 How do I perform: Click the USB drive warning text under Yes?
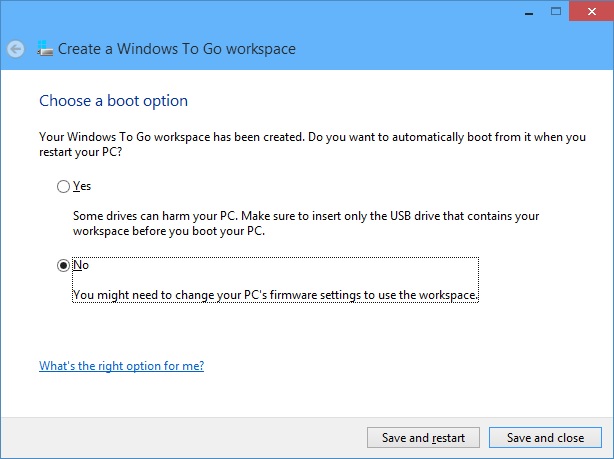[306, 223]
